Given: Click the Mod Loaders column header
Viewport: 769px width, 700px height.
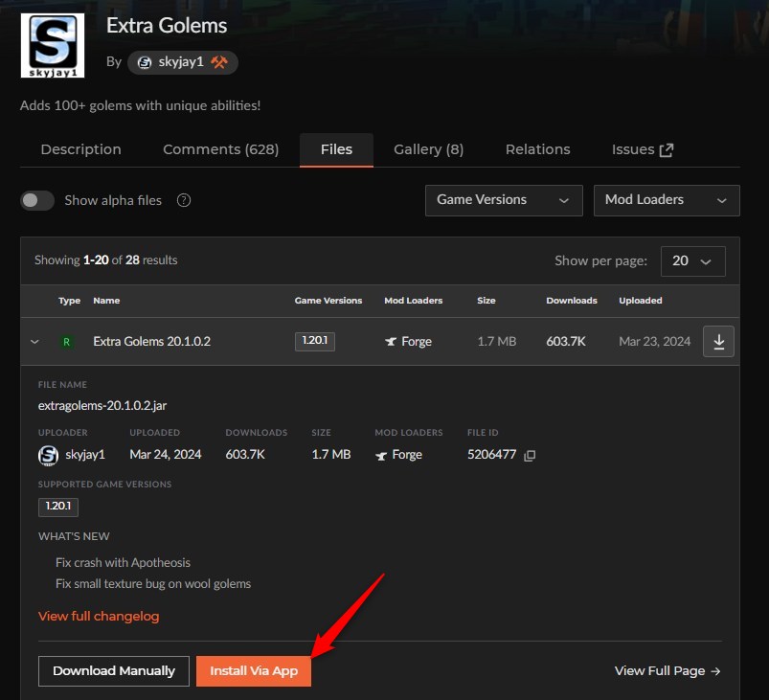Looking at the screenshot, I should (414, 301).
